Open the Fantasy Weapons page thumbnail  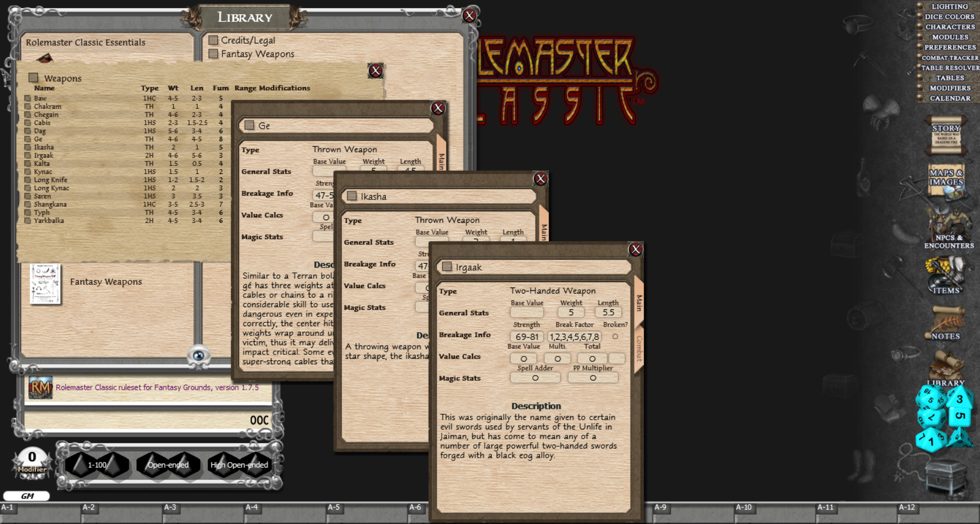click(45, 284)
